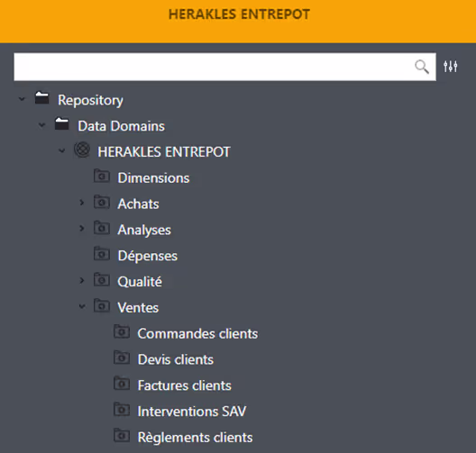
Task: Expand the Analyses node chevron
Action: click(82, 229)
